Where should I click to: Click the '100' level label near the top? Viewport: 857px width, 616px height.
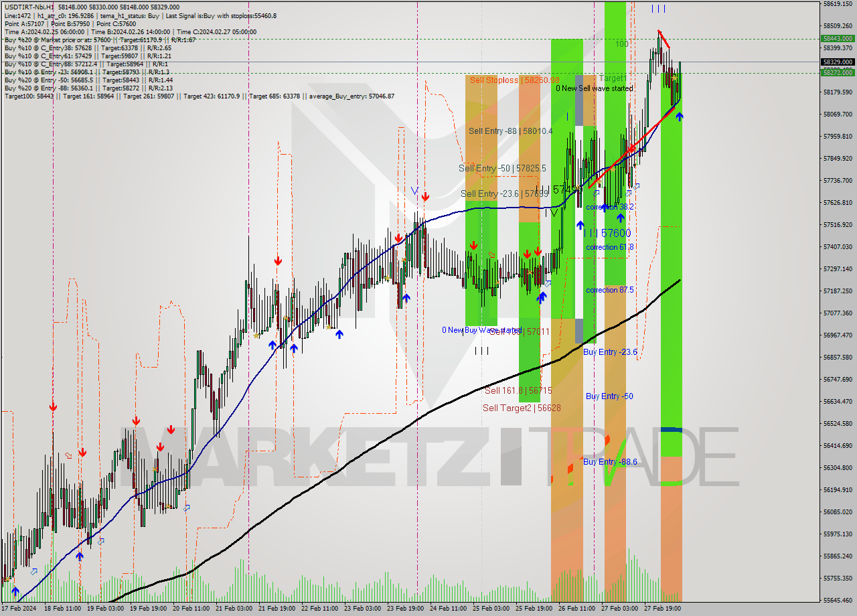coord(622,44)
